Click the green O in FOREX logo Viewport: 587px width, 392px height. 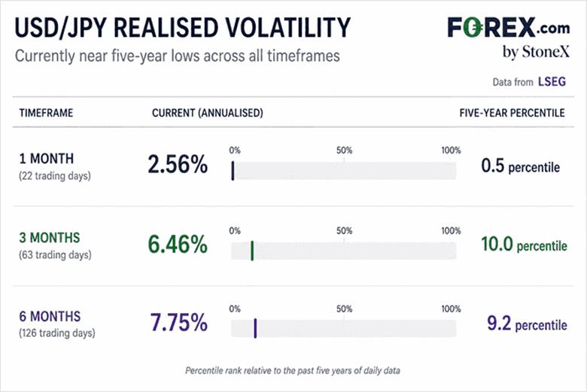473,28
